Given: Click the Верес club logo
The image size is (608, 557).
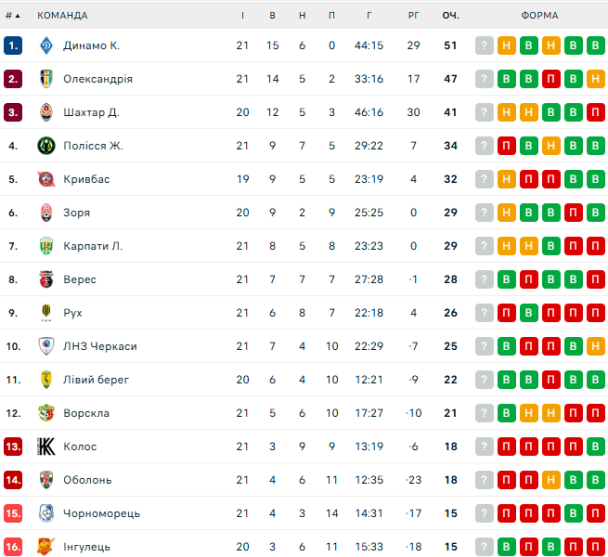Looking at the screenshot, I should coord(45,279).
